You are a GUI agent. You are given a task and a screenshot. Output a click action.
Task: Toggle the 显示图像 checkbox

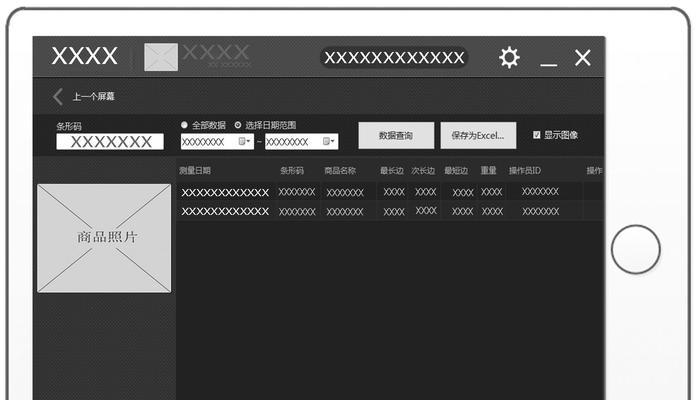tap(537, 135)
